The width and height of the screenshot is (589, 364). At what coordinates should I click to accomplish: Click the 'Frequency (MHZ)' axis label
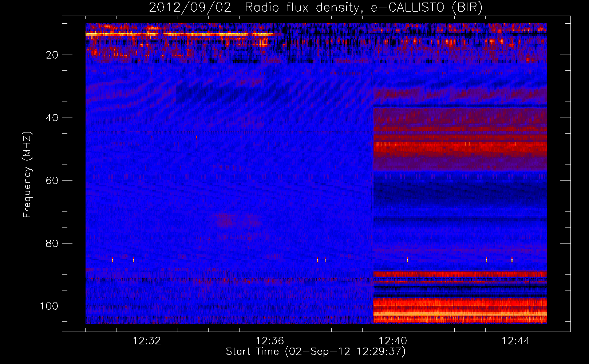coord(27,174)
